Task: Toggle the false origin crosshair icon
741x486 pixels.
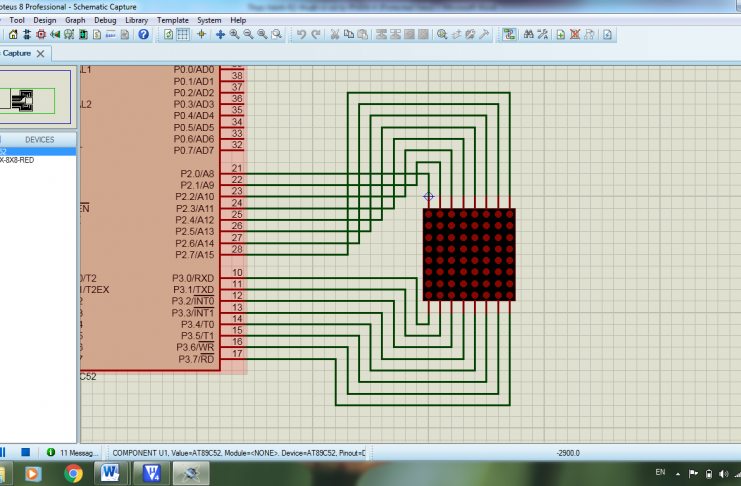Action: coord(201,35)
